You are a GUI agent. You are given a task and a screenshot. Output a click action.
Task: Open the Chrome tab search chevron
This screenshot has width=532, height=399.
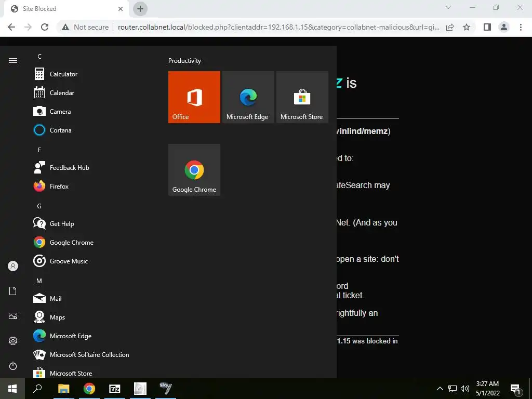448,7
